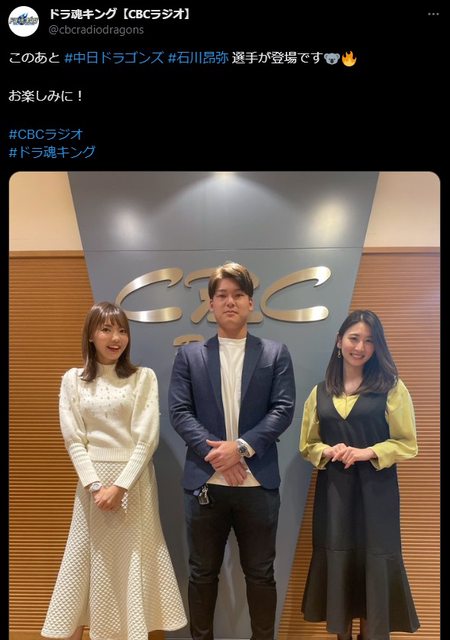
Task: Open the #CBCラジオ hashtag
Action: pos(46,134)
